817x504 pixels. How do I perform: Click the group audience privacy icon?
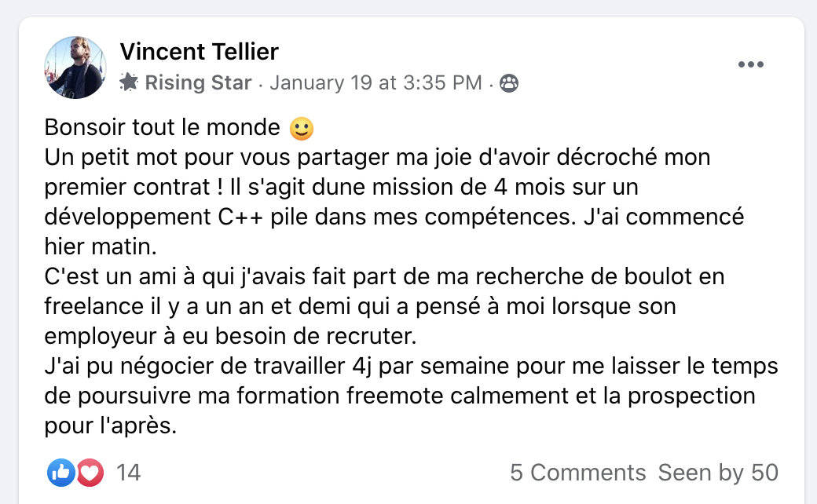click(509, 83)
